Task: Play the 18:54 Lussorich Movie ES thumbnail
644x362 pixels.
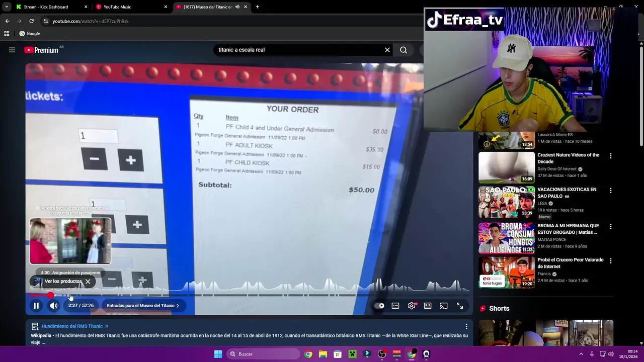Action: 507,140
